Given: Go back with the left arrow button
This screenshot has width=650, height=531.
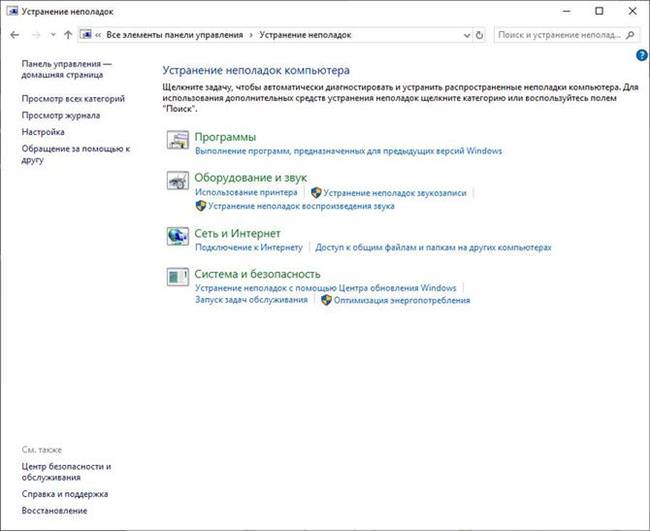Looking at the screenshot, I should tap(15, 35).
